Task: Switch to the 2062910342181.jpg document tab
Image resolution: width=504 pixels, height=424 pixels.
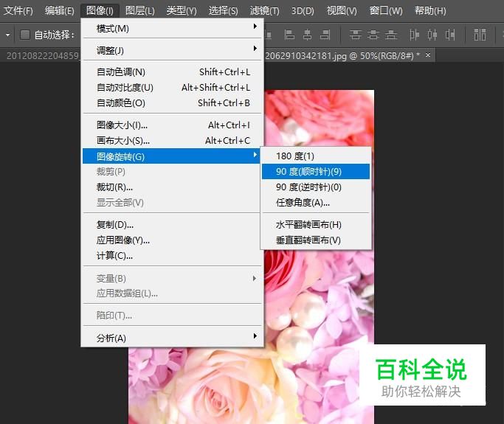Action: pos(342,55)
